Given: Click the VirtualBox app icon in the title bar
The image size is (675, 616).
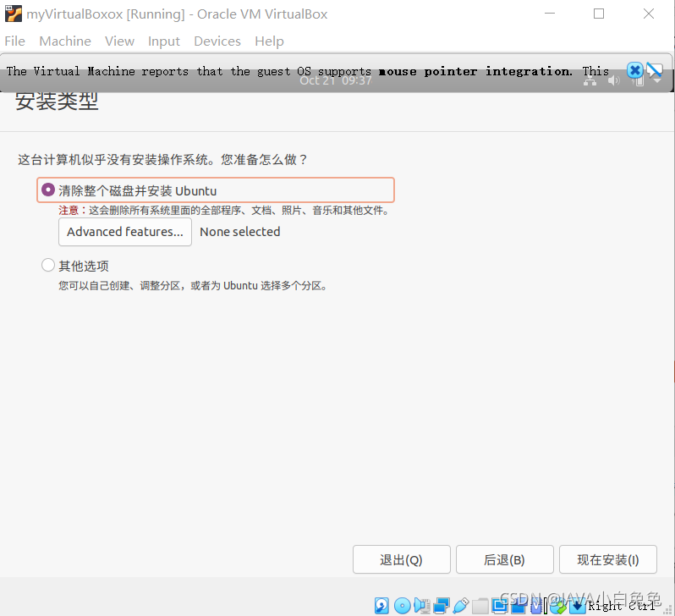Looking at the screenshot, I should tap(13, 14).
